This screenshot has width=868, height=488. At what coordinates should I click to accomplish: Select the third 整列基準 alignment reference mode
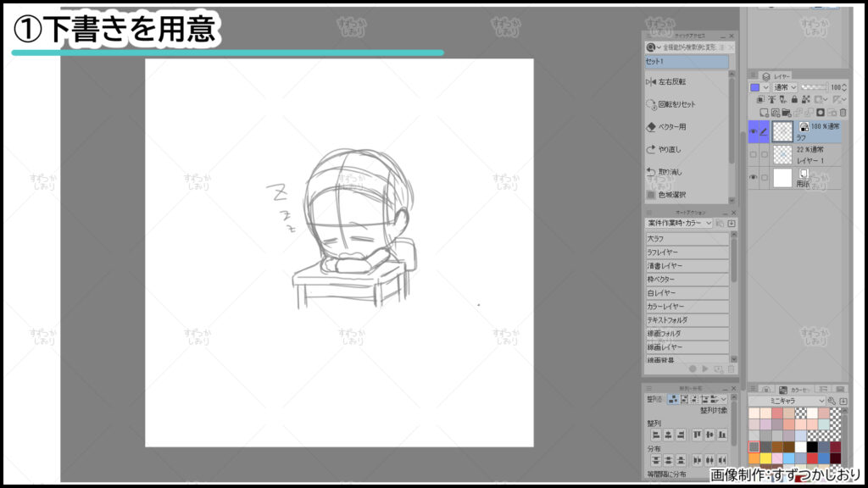click(x=694, y=400)
